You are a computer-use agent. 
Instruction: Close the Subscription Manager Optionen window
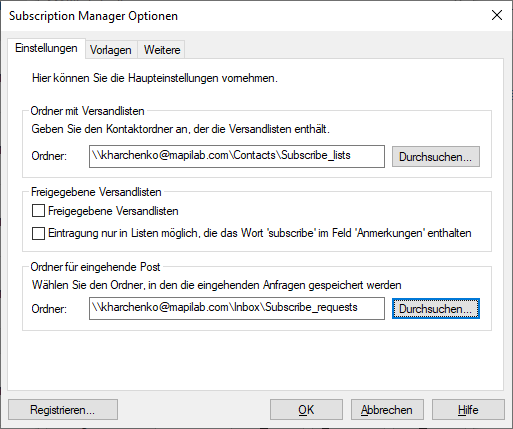(497, 15)
